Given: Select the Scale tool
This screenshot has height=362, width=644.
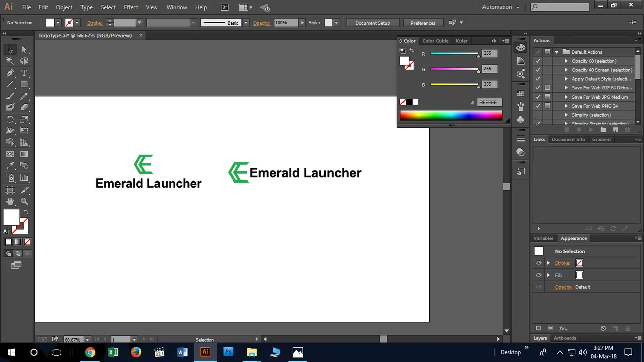Looking at the screenshot, I should point(24,120).
